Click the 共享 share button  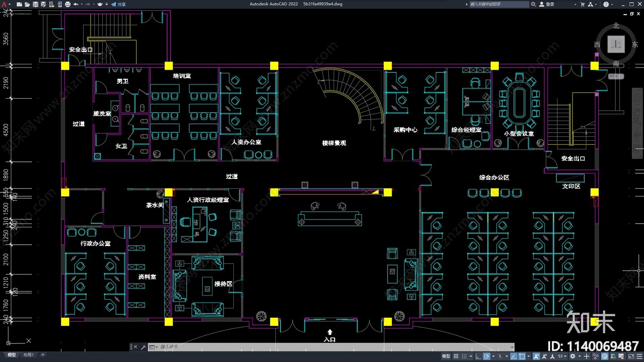(119, 4)
